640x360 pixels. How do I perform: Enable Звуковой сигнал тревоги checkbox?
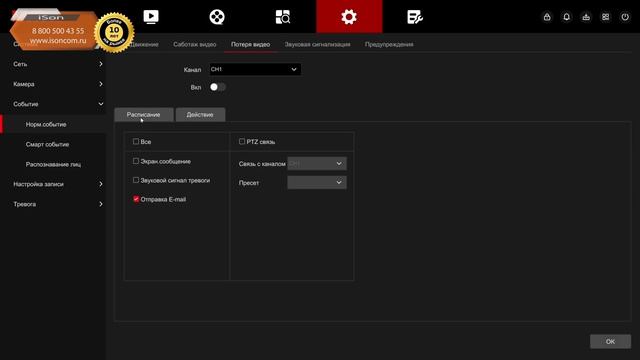[x=136, y=180]
